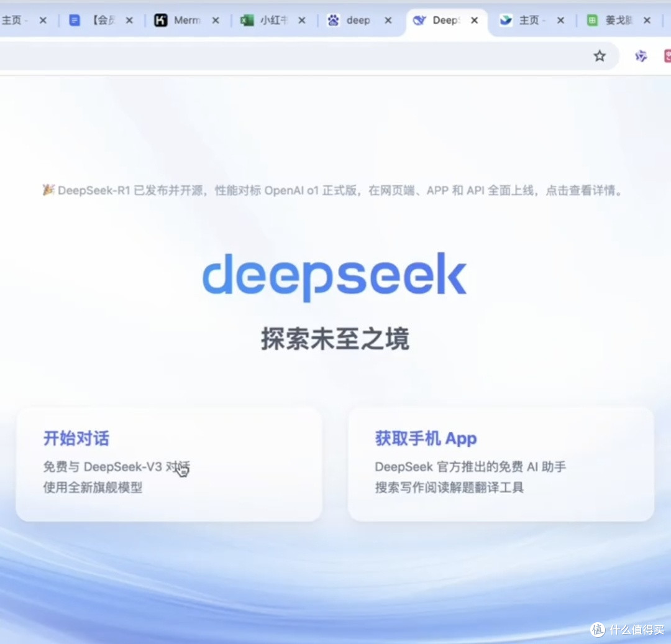Close the active DeepSeek tab
Image resolution: width=671 pixels, height=644 pixels.
click(474, 20)
